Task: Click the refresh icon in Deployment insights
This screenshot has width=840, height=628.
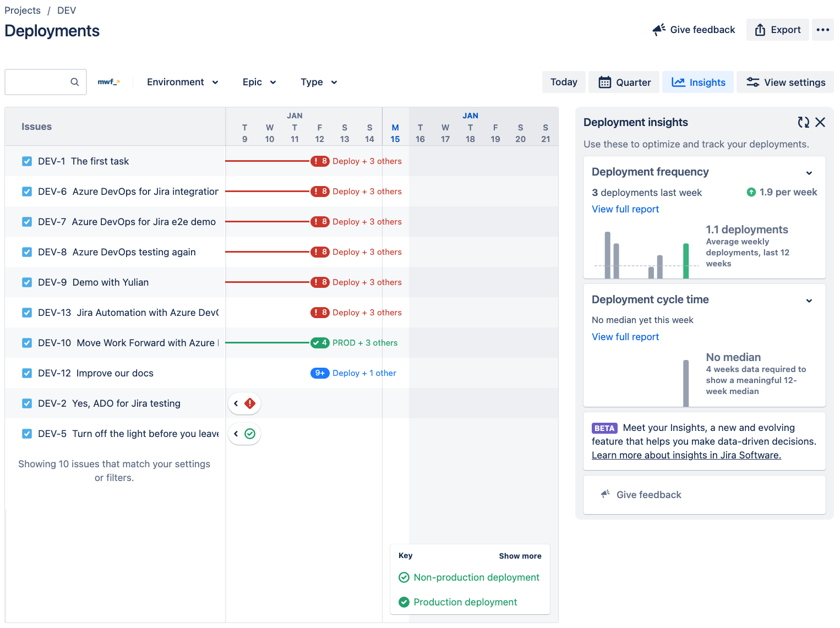Action: 803,122
